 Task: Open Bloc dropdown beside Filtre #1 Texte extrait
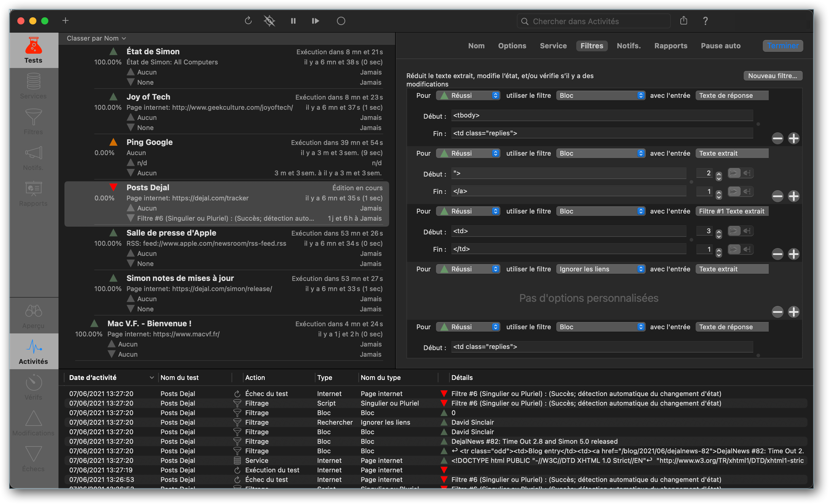point(600,211)
